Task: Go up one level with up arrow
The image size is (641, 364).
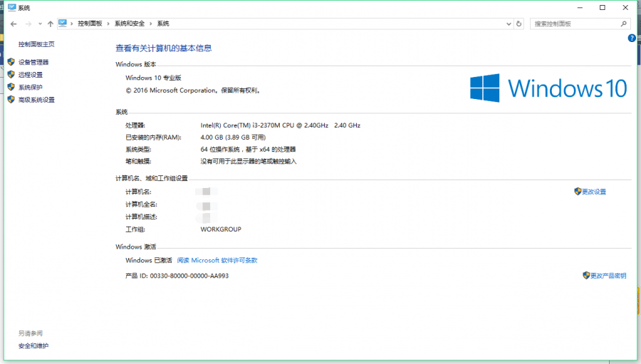Action: [51, 24]
